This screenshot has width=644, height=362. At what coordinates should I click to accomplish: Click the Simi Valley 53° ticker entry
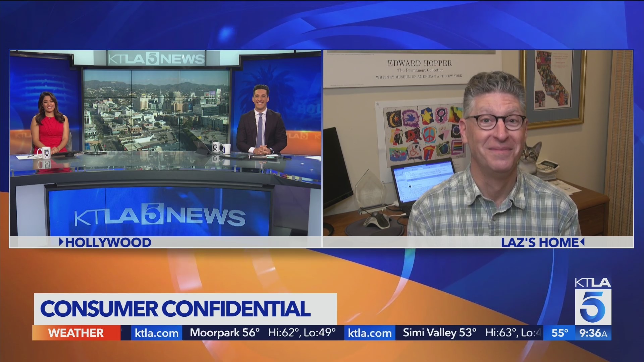[x=439, y=333]
